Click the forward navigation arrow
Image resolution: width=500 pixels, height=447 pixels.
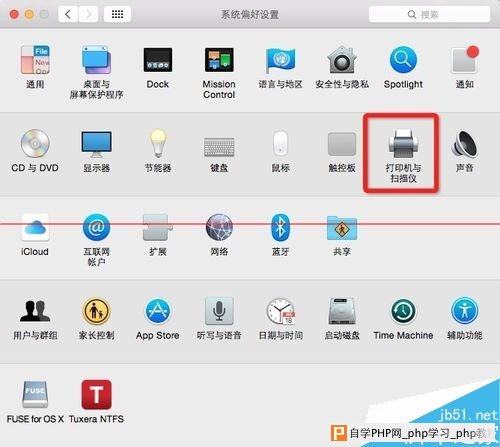pos(88,14)
